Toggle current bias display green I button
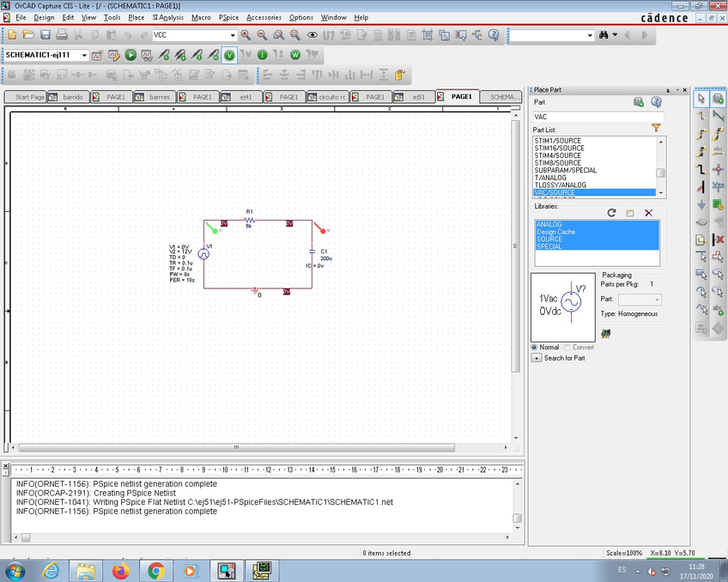This screenshot has height=582, width=728. pos(263,55)
